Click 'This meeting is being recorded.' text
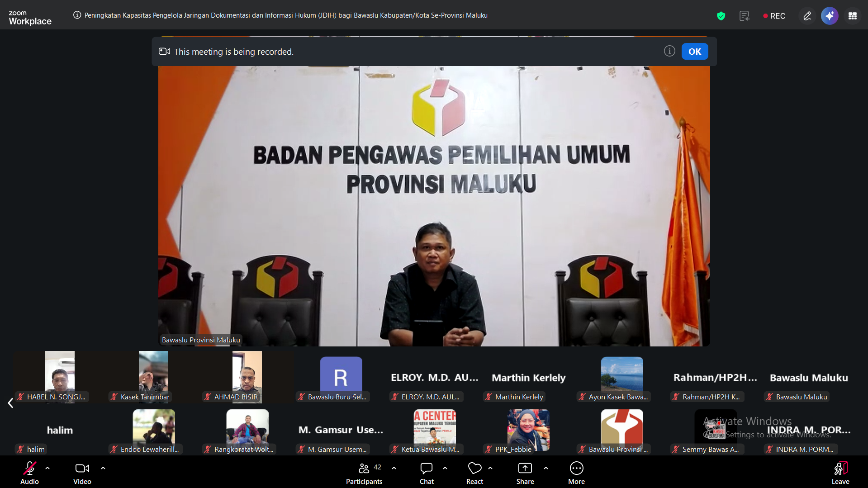Image resolution: width=868 pixels, height=488 pixels. [234, 52]
